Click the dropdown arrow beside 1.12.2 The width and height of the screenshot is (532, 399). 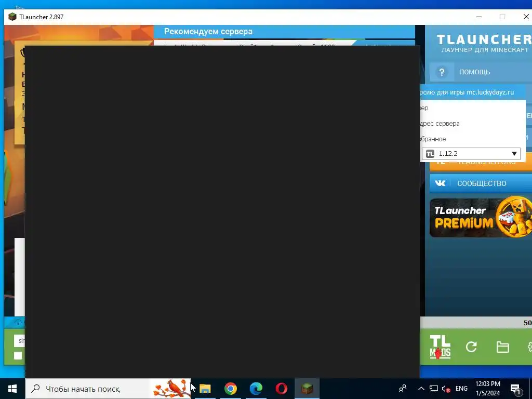(x=514, y=154)
